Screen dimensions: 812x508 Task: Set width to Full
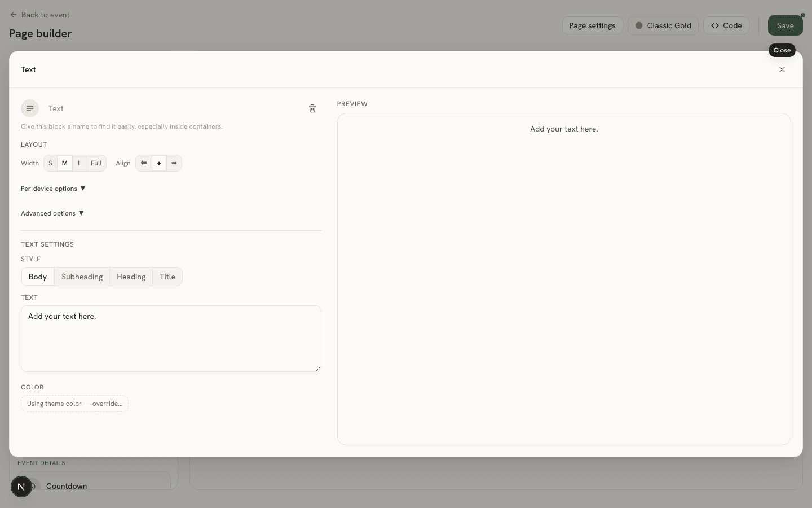96,163
